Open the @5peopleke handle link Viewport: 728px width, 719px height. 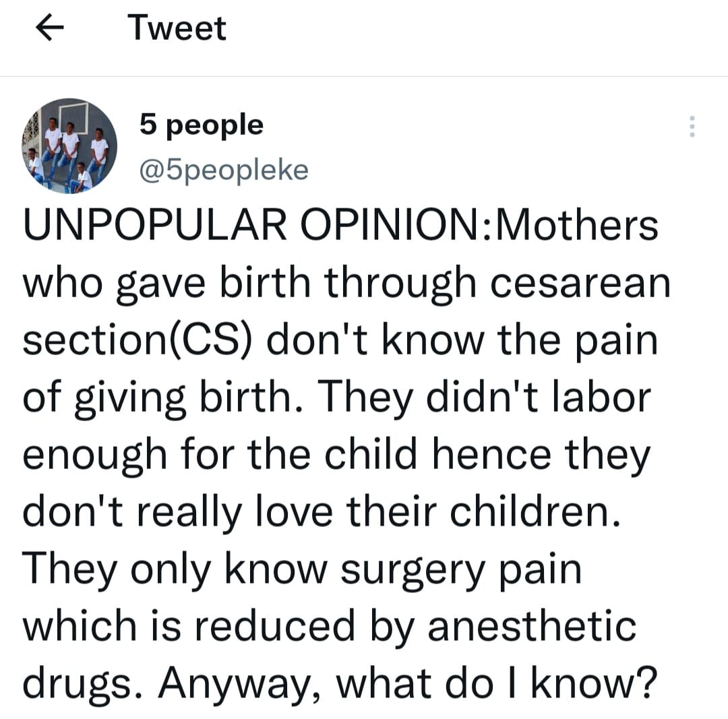pyautogui.click(x=223, y=170)
